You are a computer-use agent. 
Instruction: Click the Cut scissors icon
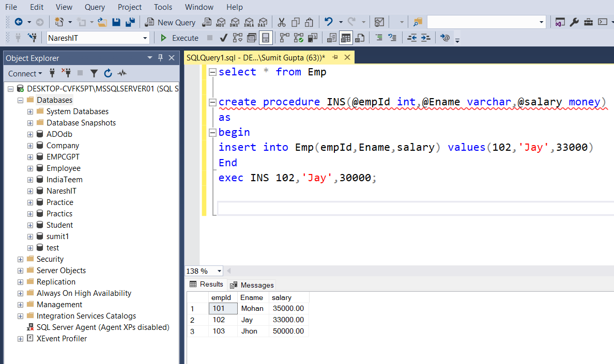click(282, 22)
